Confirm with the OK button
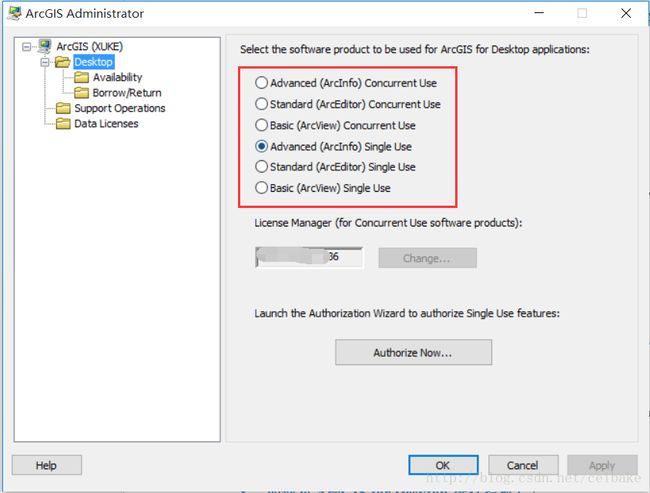 [x=443, y=465]
